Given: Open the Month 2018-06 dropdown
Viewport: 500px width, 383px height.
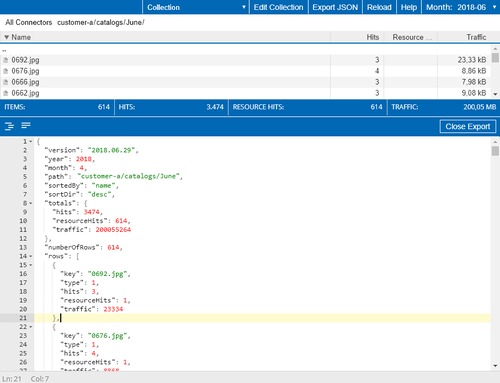Looking at the screenshot, I should point(461,7).
